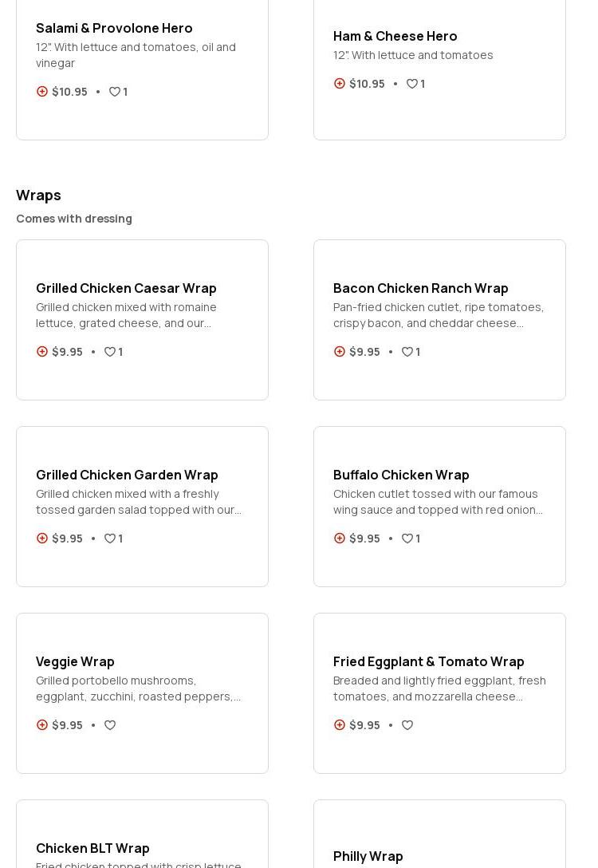598x868 pixels.
Task: Add Buffalo Chicken Wrap plus icon
Action: tap(340, 539)
